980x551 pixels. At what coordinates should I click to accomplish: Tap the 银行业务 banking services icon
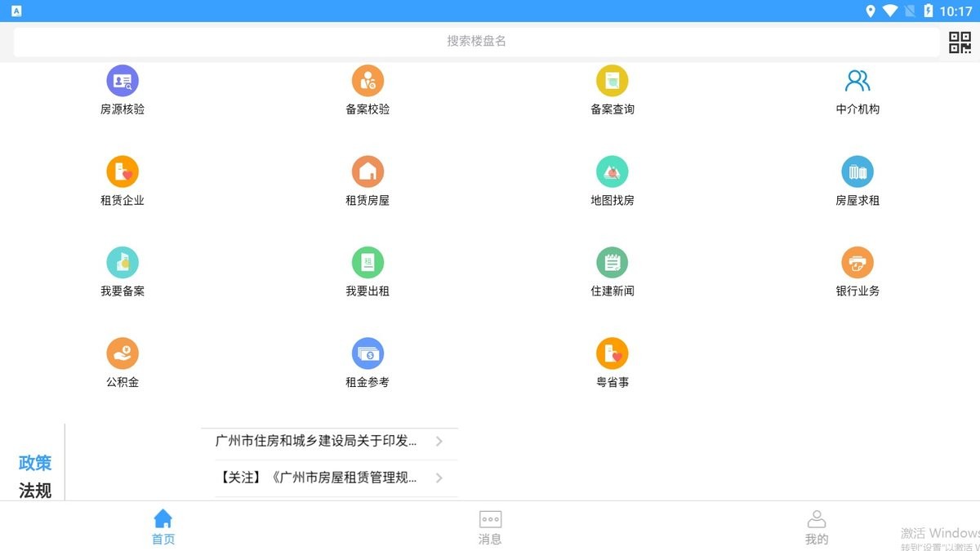(857, 270)
